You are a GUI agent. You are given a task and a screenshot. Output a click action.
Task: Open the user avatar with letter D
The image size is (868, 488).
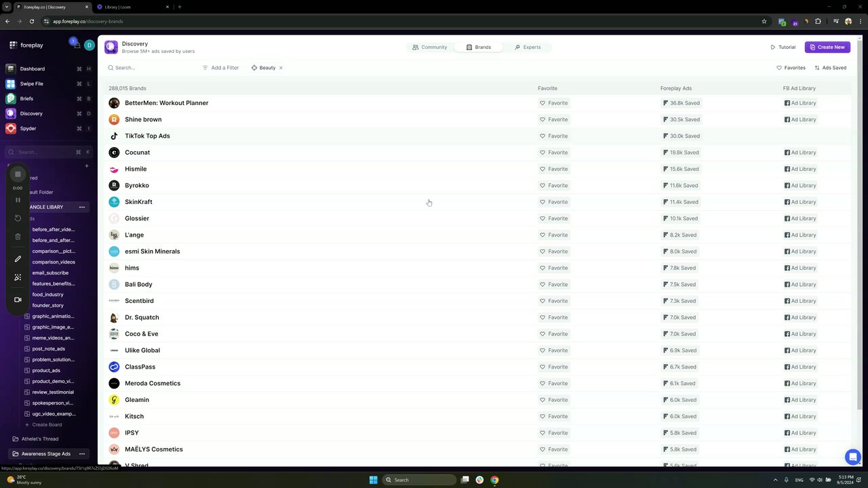89,45
